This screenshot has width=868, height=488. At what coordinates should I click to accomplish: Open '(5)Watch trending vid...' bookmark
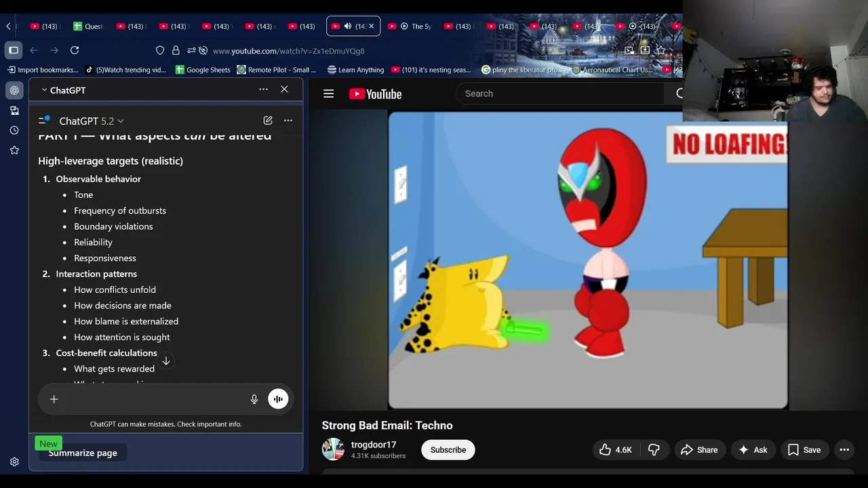[126, 70]
